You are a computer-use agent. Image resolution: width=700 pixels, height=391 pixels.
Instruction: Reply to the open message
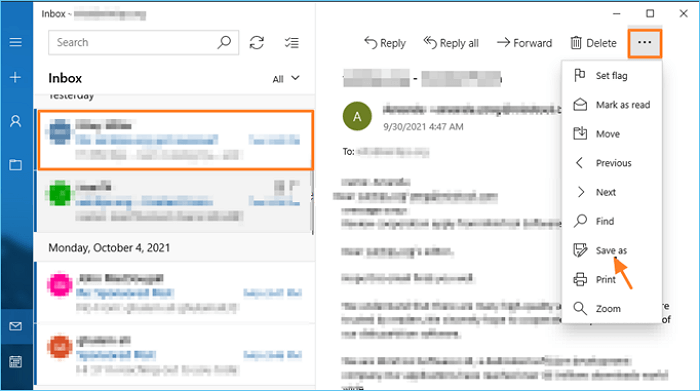tap(385, 43)
